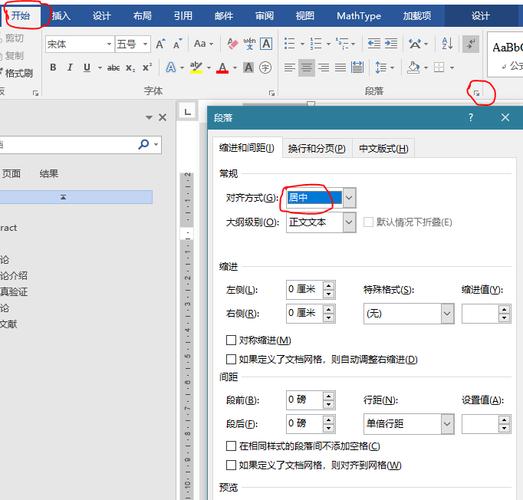
Task: Apply bullet list formatting
Action: pos(290,44)
